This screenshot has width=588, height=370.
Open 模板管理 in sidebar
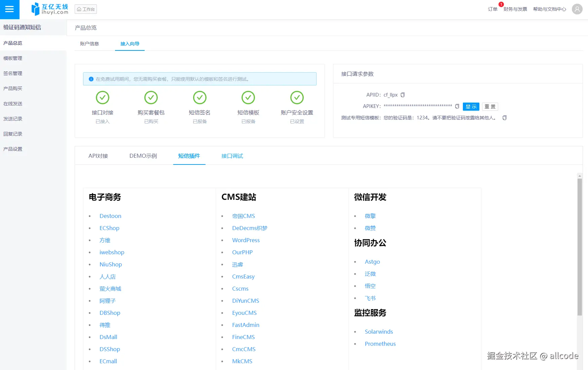click(x=33, y=58)
